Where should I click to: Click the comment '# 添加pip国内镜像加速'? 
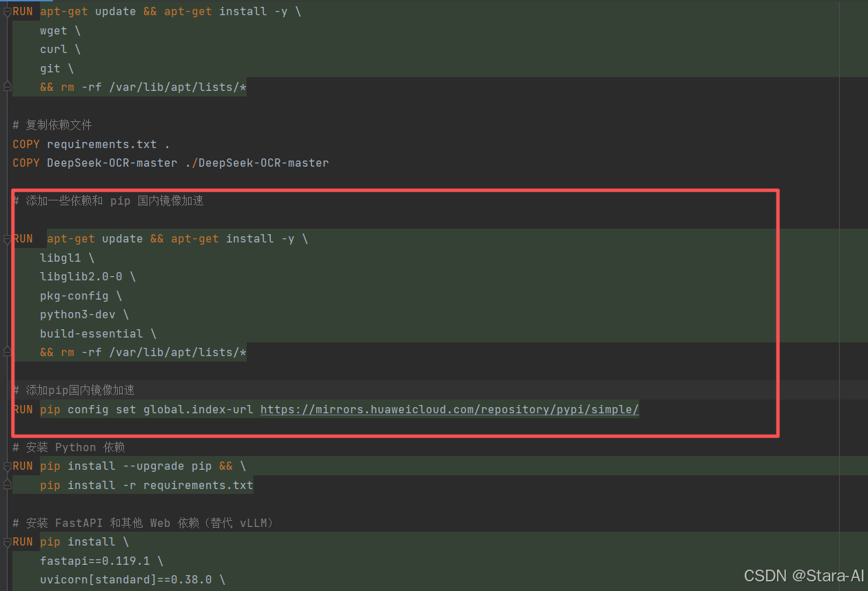74,391
